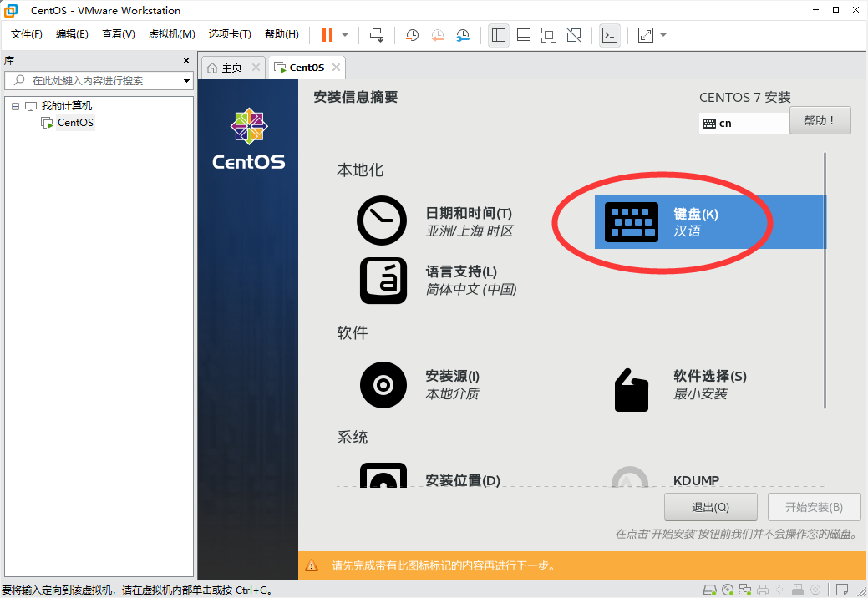This screenshot has width=868, height=598.
Task: Click the USB controller status icon
Action: tap(798, 590)
